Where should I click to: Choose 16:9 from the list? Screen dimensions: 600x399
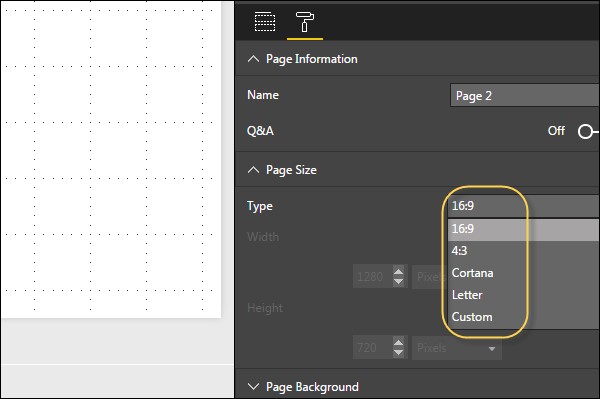(523, 229)
